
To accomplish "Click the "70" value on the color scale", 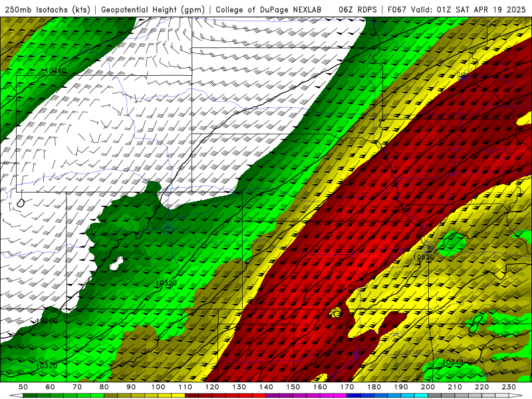I will (77, 387).
